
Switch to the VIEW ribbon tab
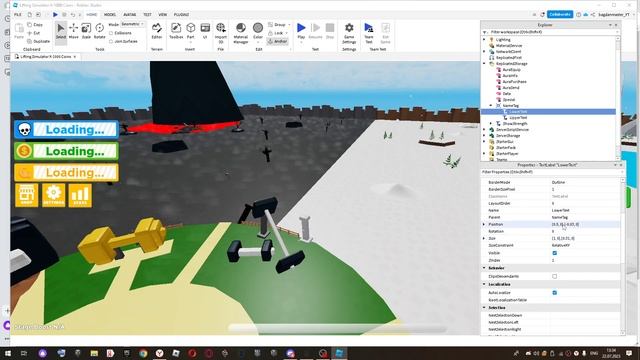coord(162,15)
